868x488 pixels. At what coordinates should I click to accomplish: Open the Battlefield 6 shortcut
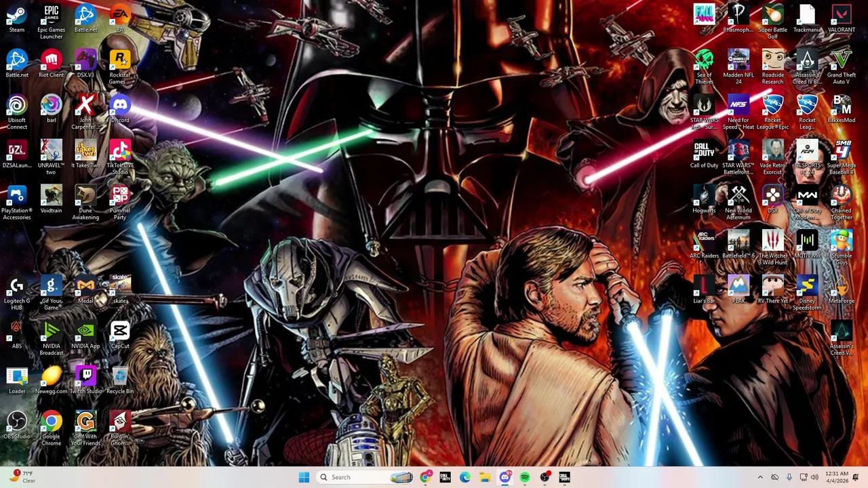pyautogui.click(x=738, y=245)
